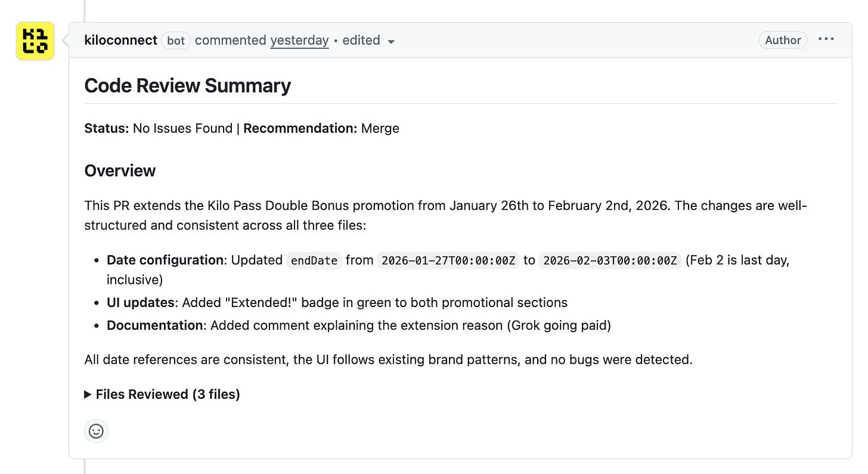Image resolution: width=868 pixels, height=474 pixels.
Task: Click the bold "Status:" label
Action: tap(107, 128)
